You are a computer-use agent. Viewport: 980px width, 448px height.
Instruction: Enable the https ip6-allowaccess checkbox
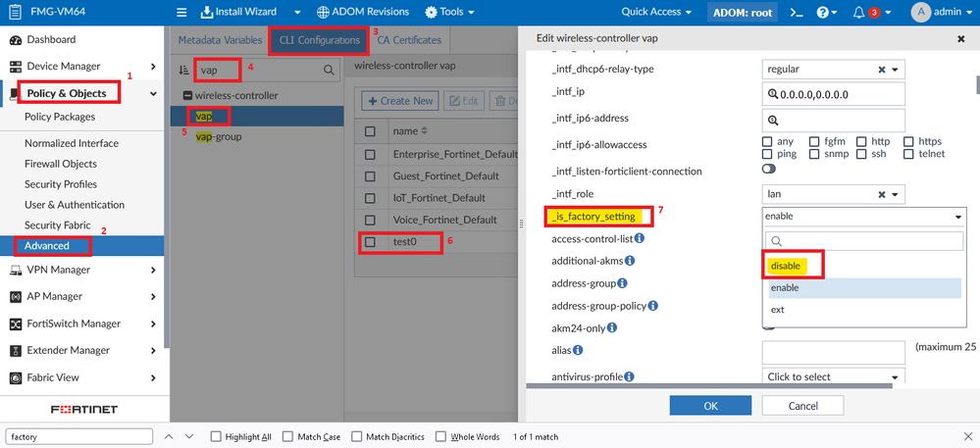click(x=908, y=142)
